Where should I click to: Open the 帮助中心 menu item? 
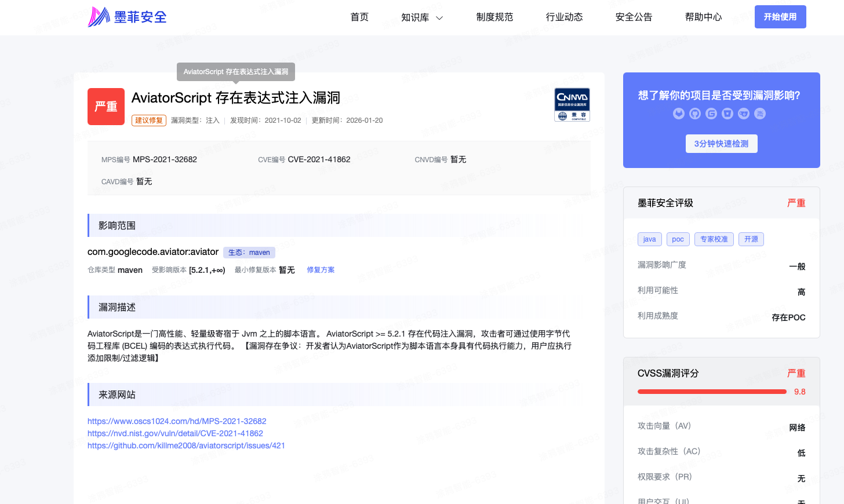pyautogui.click(x=703, y=17)
